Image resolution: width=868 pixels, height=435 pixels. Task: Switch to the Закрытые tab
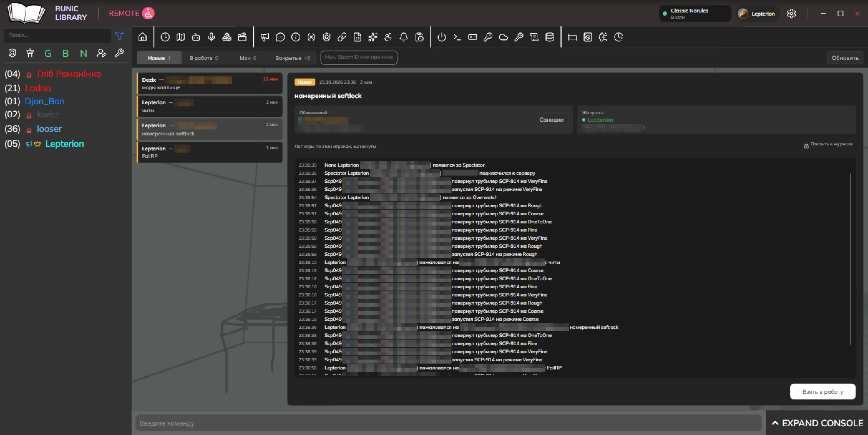coord(292,58)
